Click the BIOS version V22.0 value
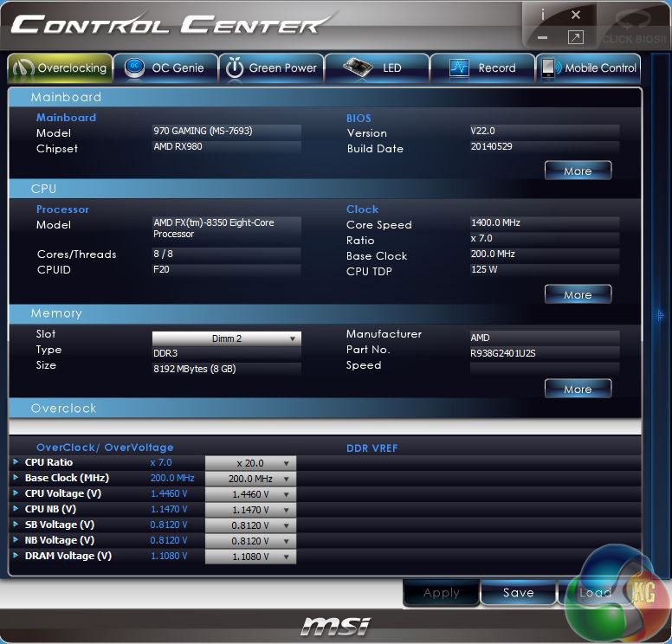Screen dimensions: 672x644 pos(545,131)
